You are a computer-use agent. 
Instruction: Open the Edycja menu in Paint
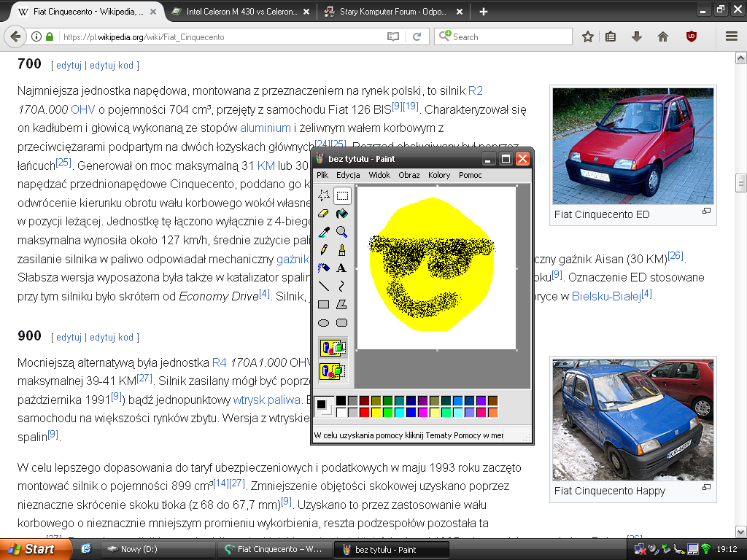[348, 175]
